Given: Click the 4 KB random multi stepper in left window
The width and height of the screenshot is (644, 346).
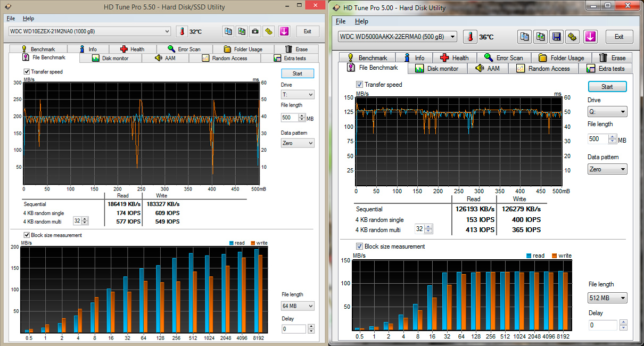Looking at the screenshot, I should click(85, 221).
